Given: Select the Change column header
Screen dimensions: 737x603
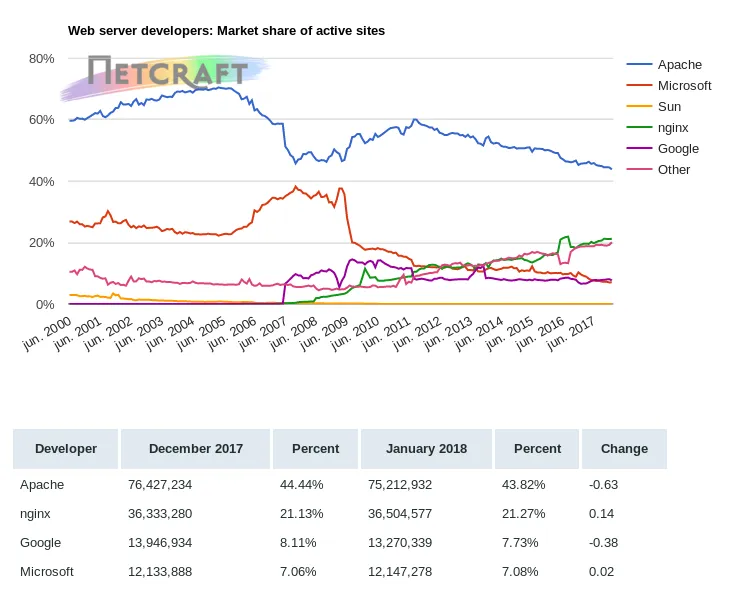Looking at the screenshot, I should tap(624, 449).
